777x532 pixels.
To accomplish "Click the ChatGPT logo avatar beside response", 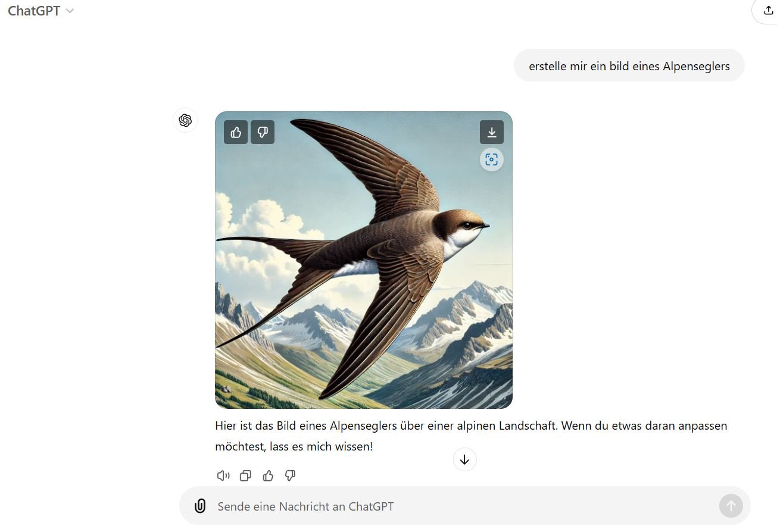I will [x=185, y=120].
